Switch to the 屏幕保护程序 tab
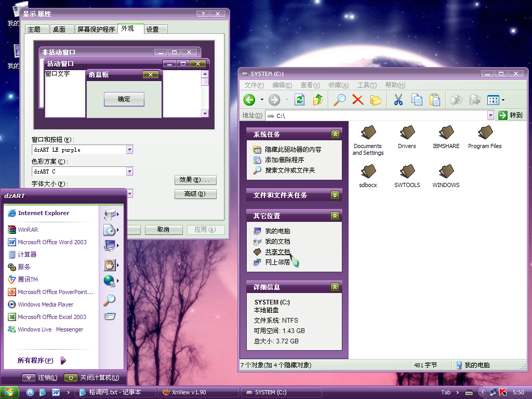Screen dimensions: 532x399 [x=96, y=30]
